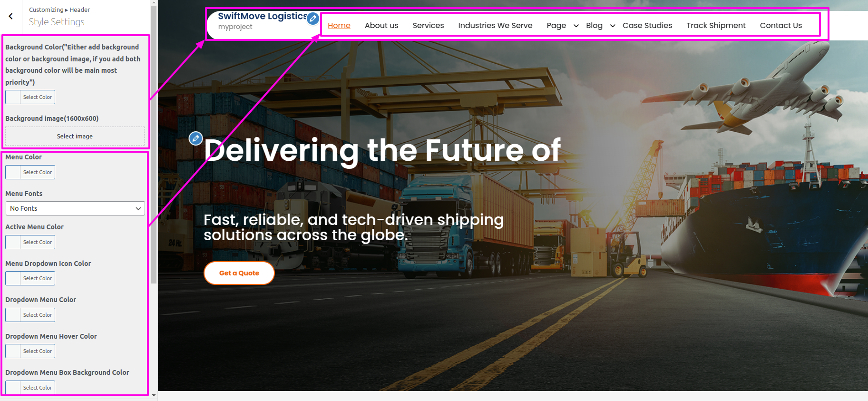This screenshot has width=868, height=401.
Task: Click Select image for Background image
Action: coord(75,136)
